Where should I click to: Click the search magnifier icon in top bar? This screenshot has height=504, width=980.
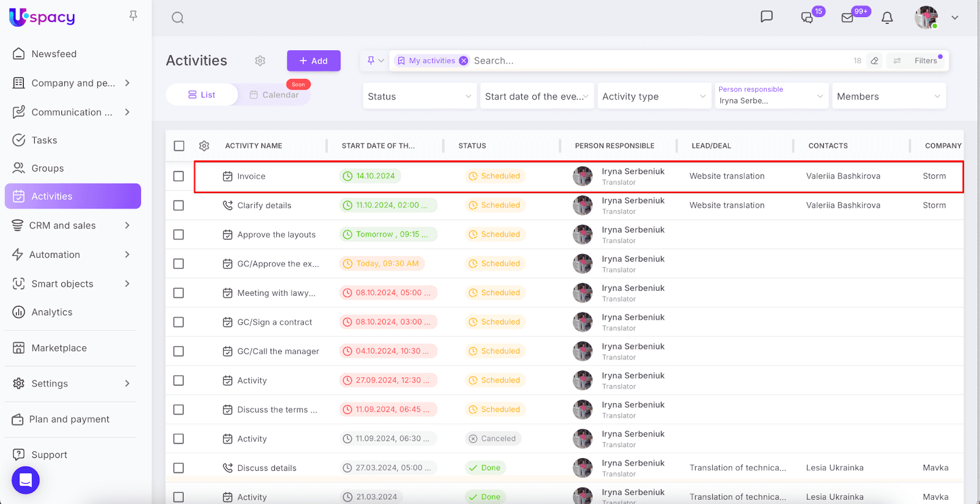pyautogui.click(x=178, y=18)
